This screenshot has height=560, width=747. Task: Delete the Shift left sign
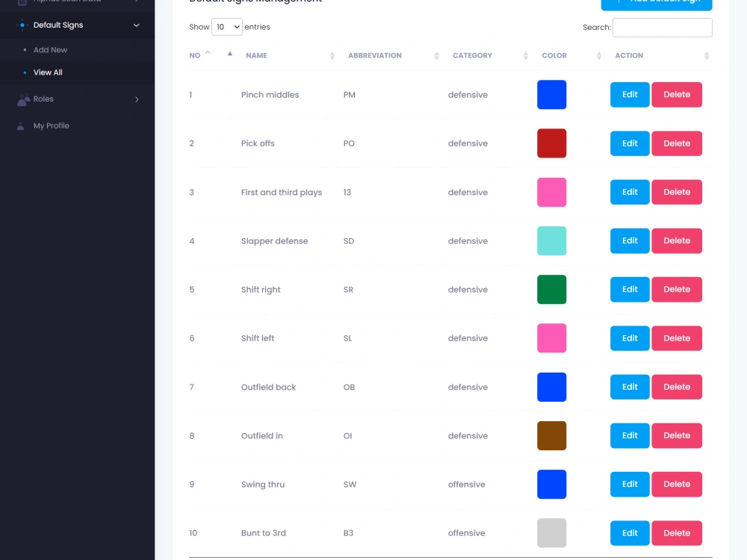[x=677, y=338]
